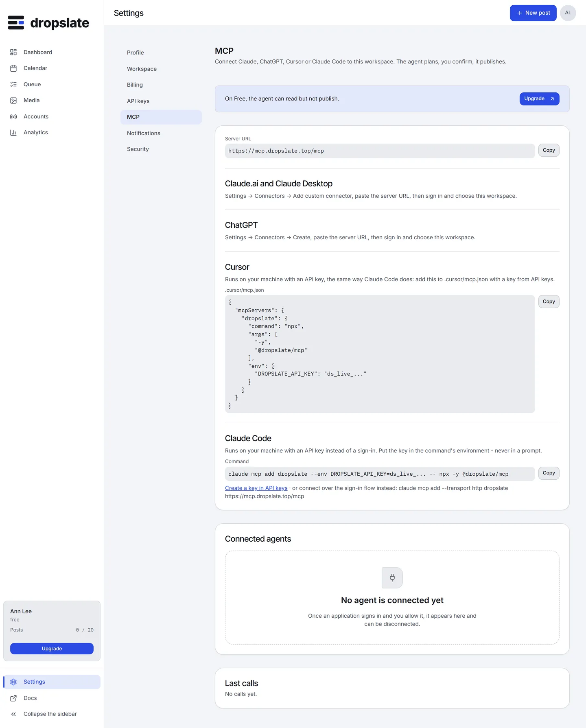Copy the Cursor mcp.json config
Image resolution: width=586 pixels, height=728 pixels.
549,302
